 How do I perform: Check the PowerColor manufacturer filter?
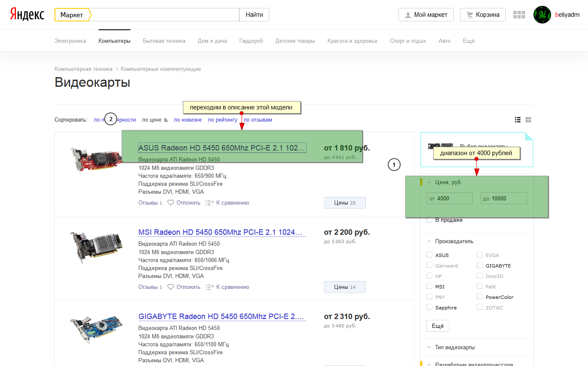(x=480, y=296)
